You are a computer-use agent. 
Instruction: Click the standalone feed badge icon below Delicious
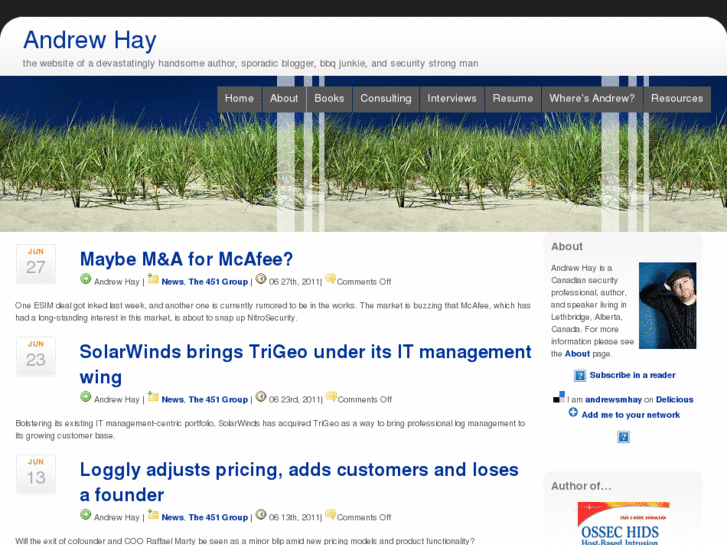pos(624,437)
